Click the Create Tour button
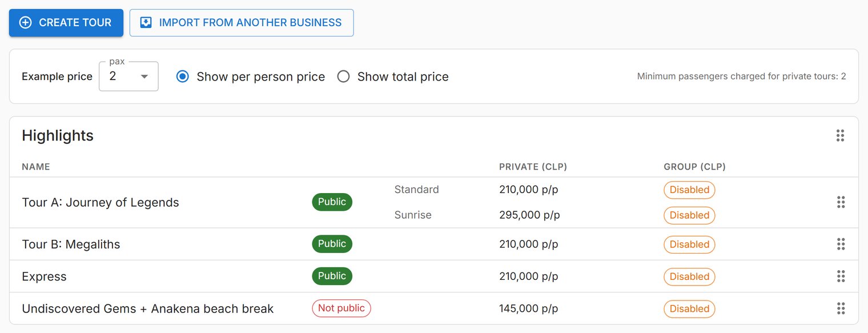The height and width of the screenshot is (333, 868). click(66, 23)
